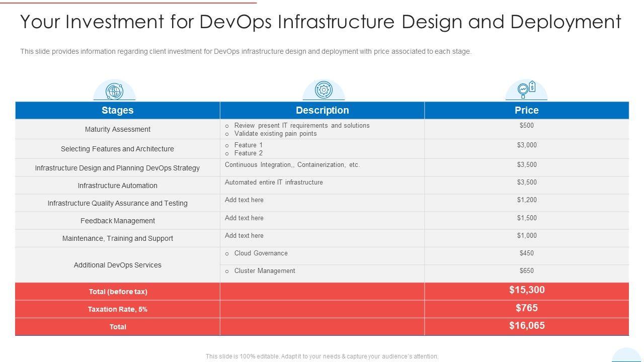Click the $16,065 final total value
Viewport: 644px width, 362px height.
[x=526, y=326]
